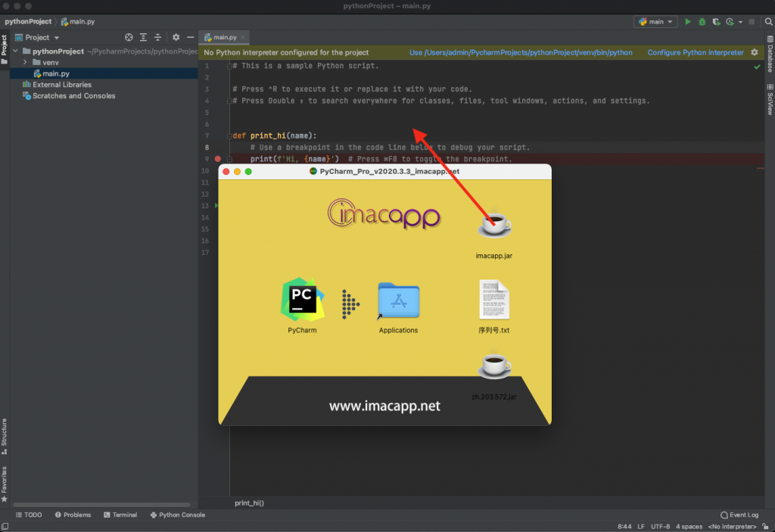This screenshot has height=532, width=775.
Task: Close the main.py editor tab
Action: [243, 38]
